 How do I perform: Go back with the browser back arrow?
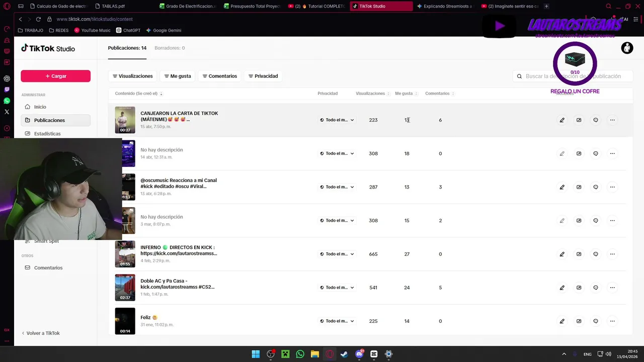coord(20,19)
